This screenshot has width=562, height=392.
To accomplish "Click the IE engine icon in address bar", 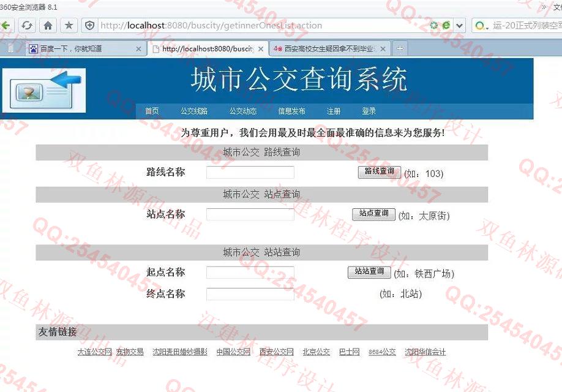I will pos(446,26).
